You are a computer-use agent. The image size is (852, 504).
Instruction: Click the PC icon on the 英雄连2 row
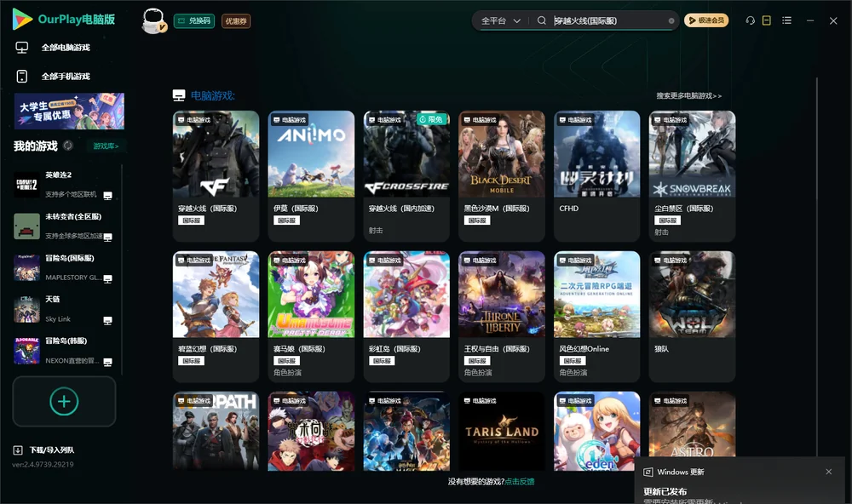click(x=107, y=196)
